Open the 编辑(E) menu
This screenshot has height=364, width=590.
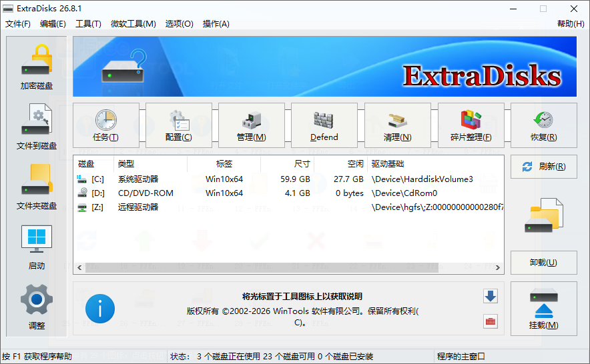[x=53, y=24]
